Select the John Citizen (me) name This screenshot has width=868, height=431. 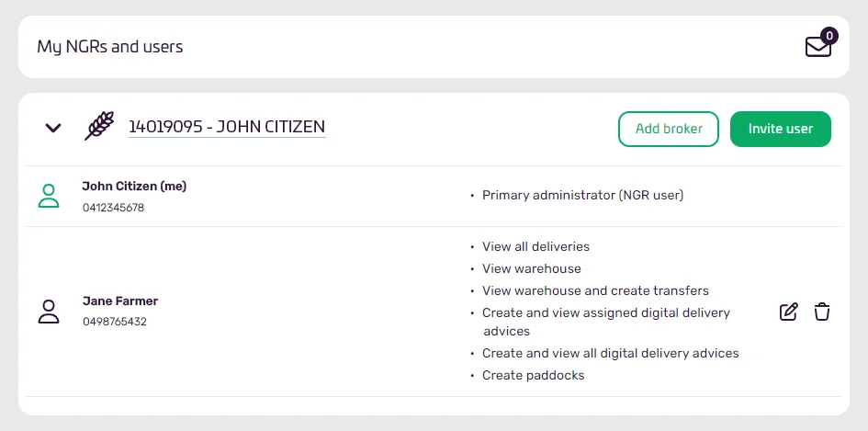[x=134, y=187]
